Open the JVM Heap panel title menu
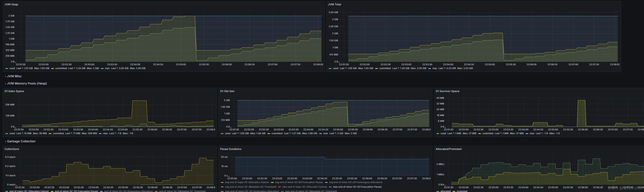Screen dimensions: 644x192 click(11, 4)
